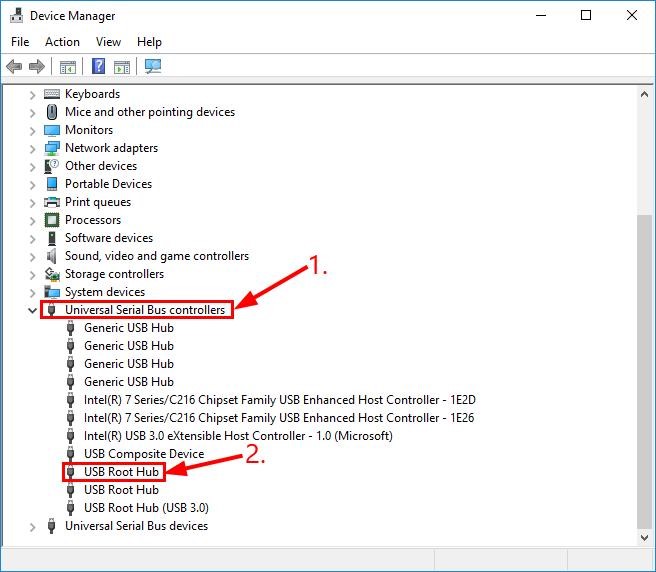The height and width of the screenshot is (572, 656).
Task: Open the File menu
Action: [x=20, y=42]
